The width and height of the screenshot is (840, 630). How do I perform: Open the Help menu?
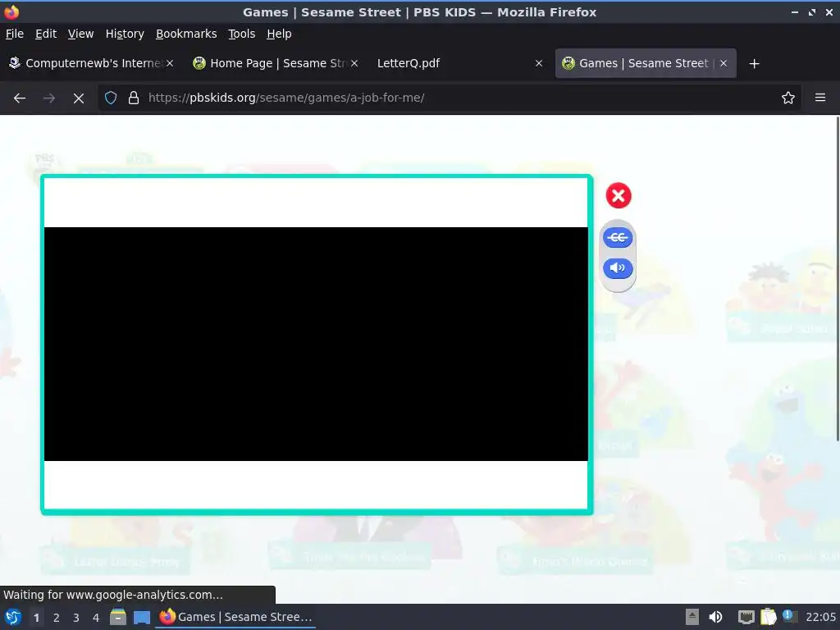(x=279, y=34)
